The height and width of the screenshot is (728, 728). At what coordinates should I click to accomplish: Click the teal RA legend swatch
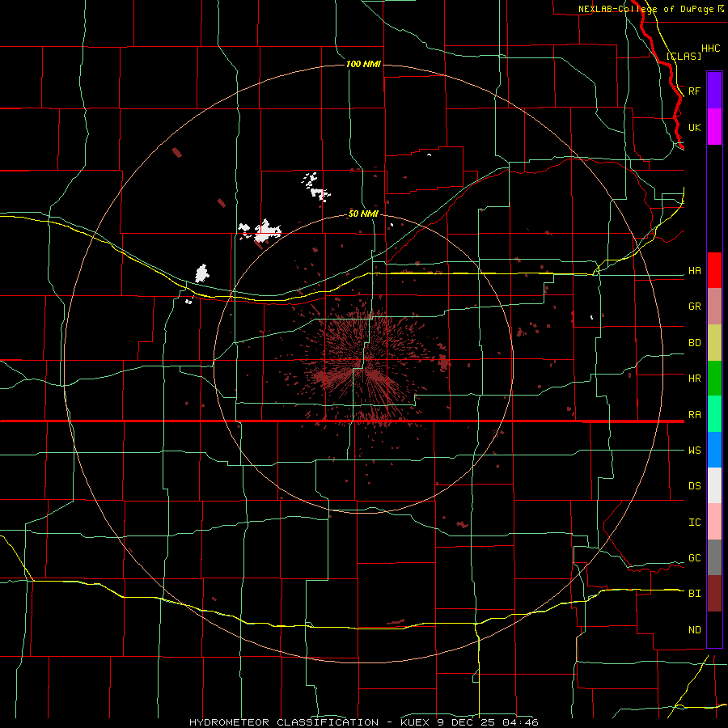[714, 413]
